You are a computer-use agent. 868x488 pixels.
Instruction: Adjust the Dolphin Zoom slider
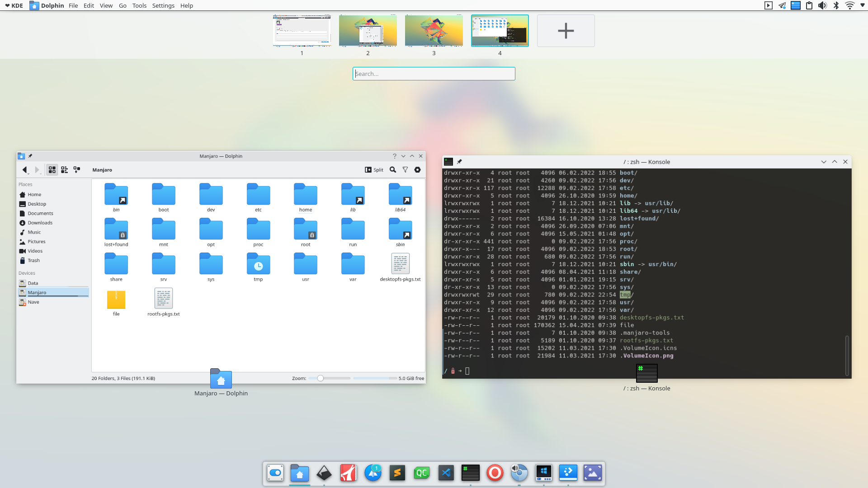[x=330, y=378]
